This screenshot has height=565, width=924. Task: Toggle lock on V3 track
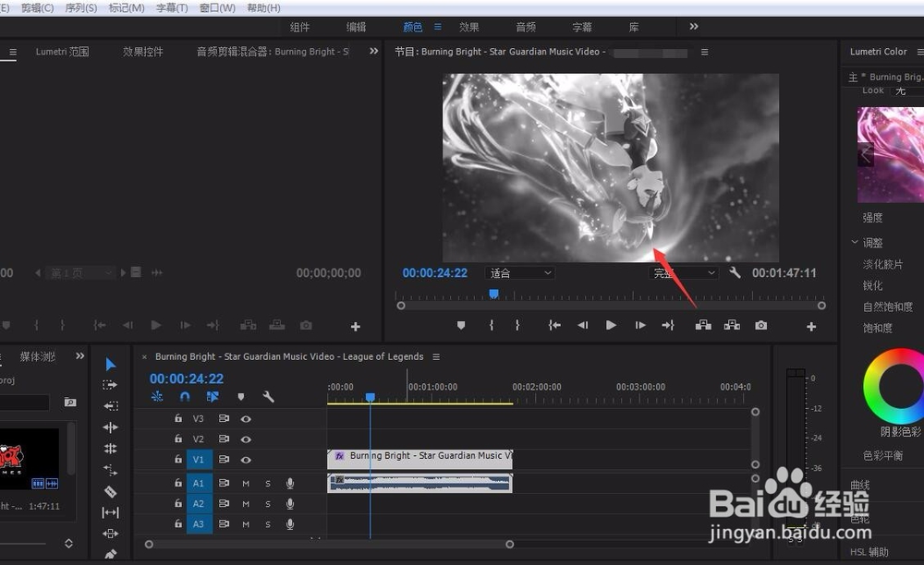pyautogui.click(x=178, y=418)
